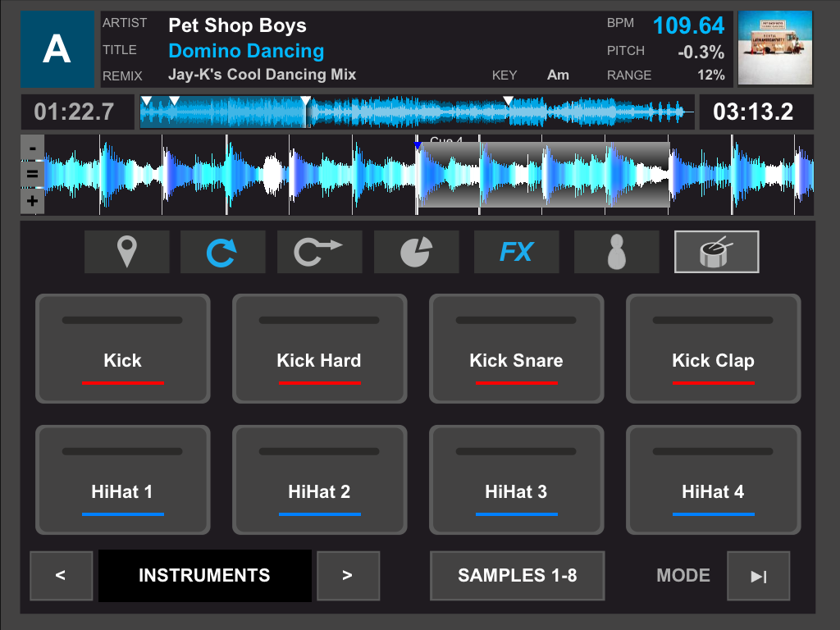The image size is (840, 630).
Task: Trigger the Kick Snare pad
Action: (516, 349)
